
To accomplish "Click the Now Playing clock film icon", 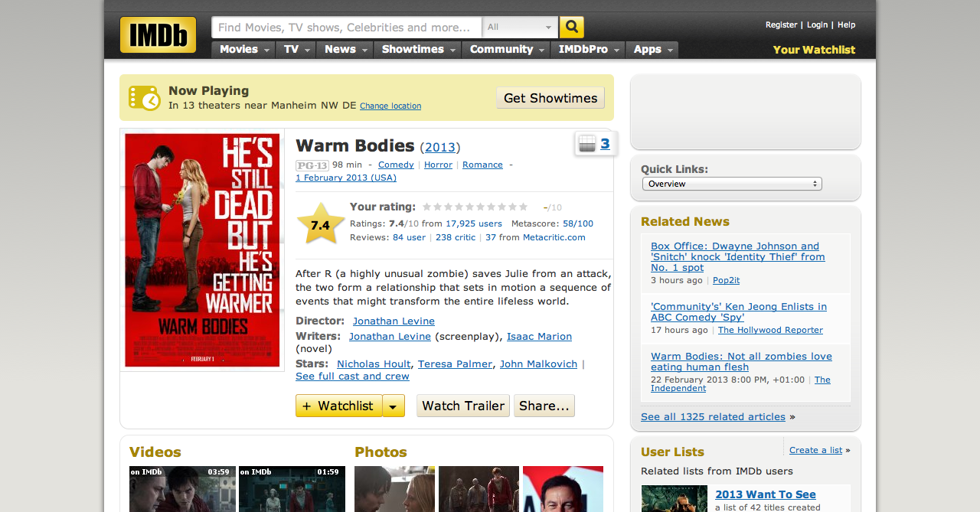I will pos(145,98).
